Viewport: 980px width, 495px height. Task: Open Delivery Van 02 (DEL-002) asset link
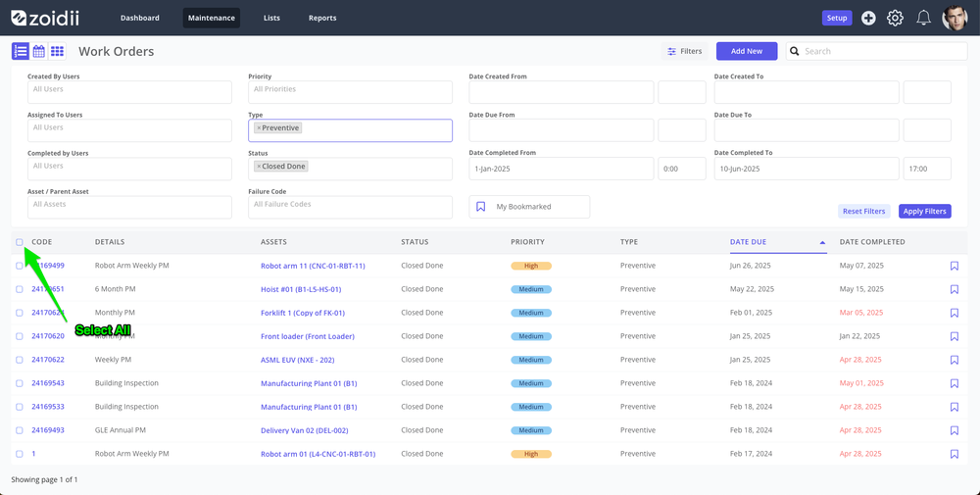click(305, 430)
